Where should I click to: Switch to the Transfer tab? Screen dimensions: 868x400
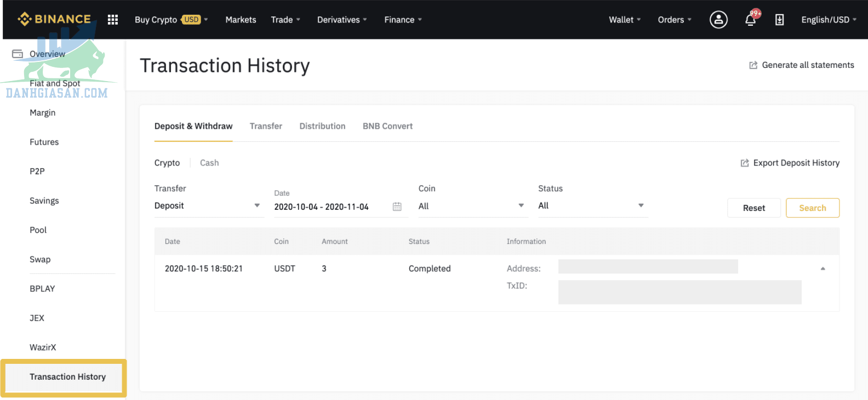[266, 126]
